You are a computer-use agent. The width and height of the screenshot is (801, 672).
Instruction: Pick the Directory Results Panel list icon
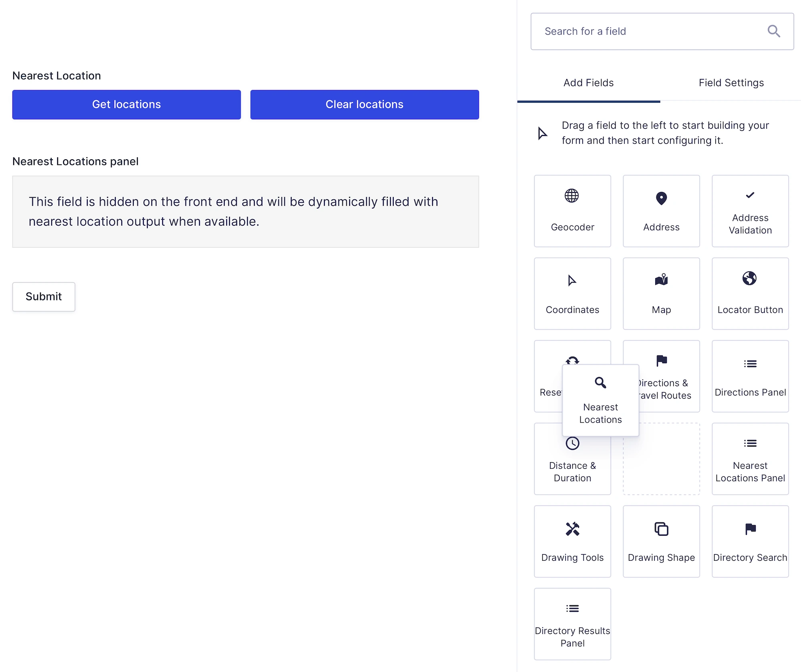pos(572,608)
